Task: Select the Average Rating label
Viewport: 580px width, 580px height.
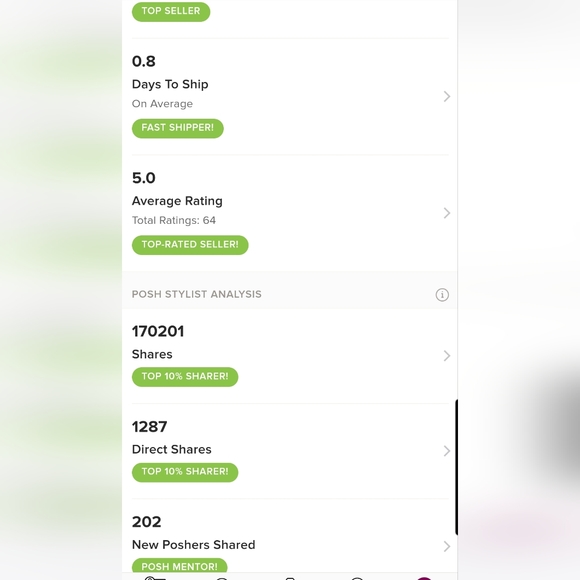Action: coord(177,201)
